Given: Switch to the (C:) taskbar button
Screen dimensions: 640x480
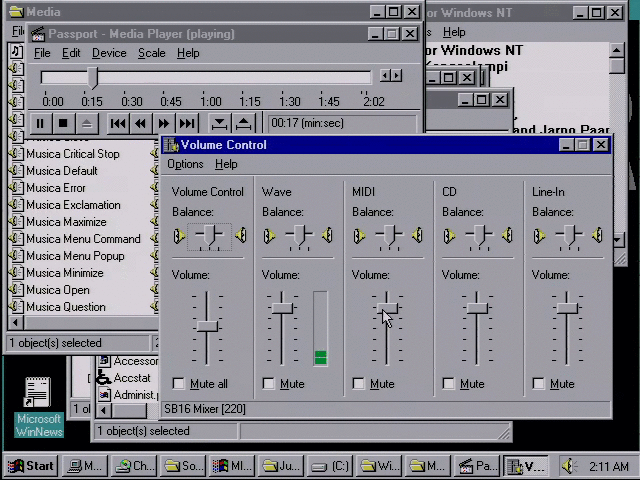Looking at the screenshot, I should click(x=330, y=466).
